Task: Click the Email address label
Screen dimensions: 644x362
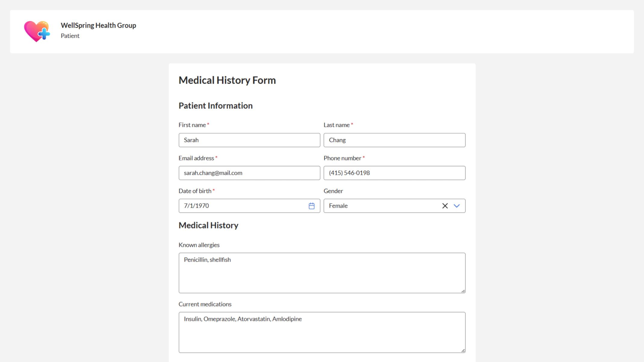Action: click(x=196, y=158)
